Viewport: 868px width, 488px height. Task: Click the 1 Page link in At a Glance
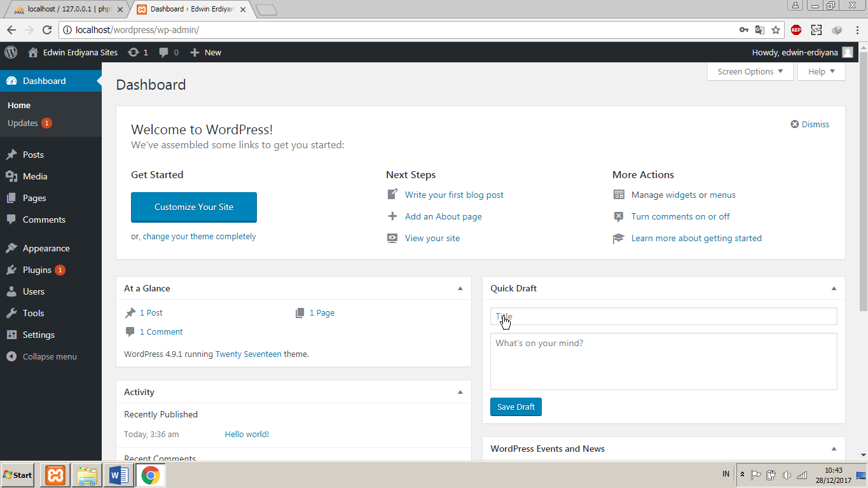click(x=322, y=312)
